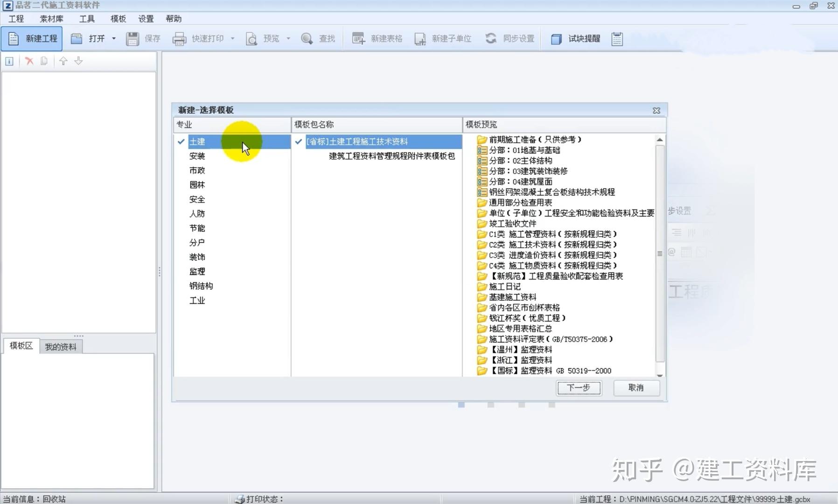This screenshot has height=504, width=838.
Task: Click the template preview scrollbar up arrow
Action: coord(660,140)
